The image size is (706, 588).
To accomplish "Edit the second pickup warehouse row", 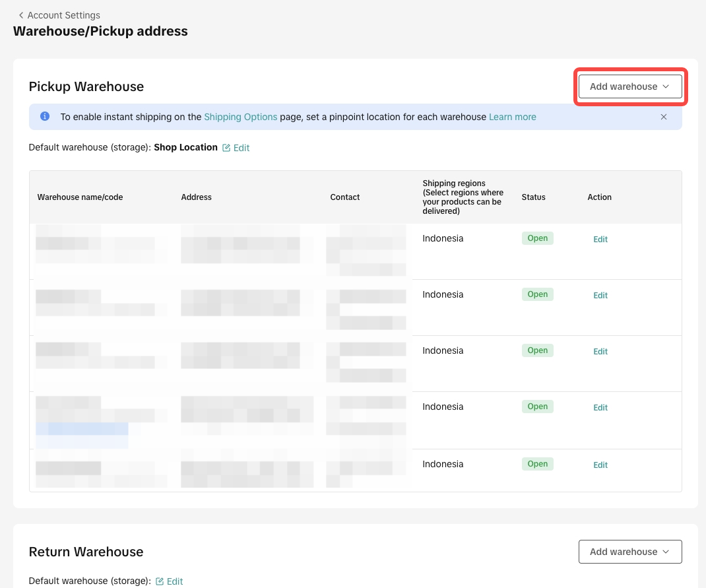I will (x=600, y=296).
